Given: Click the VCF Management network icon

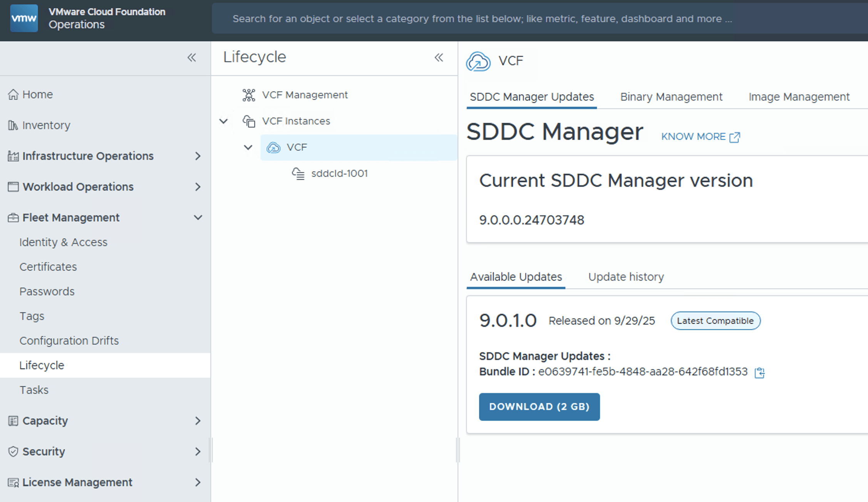Looking at the screenshot, I should coord(249,95).
